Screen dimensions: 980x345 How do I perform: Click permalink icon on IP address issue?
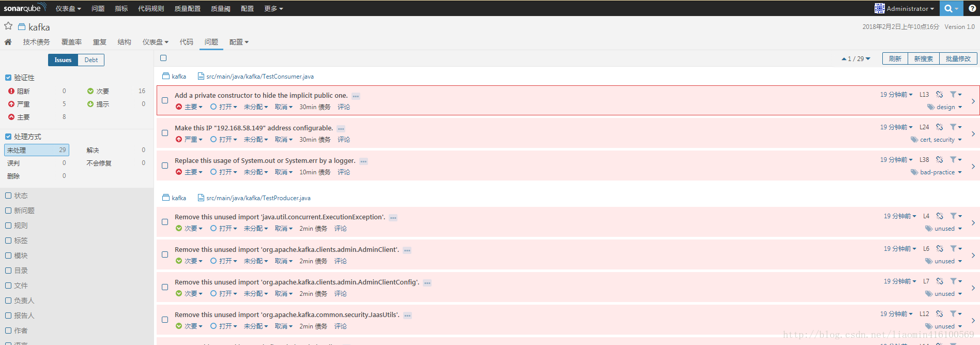[x=939, y=127]
